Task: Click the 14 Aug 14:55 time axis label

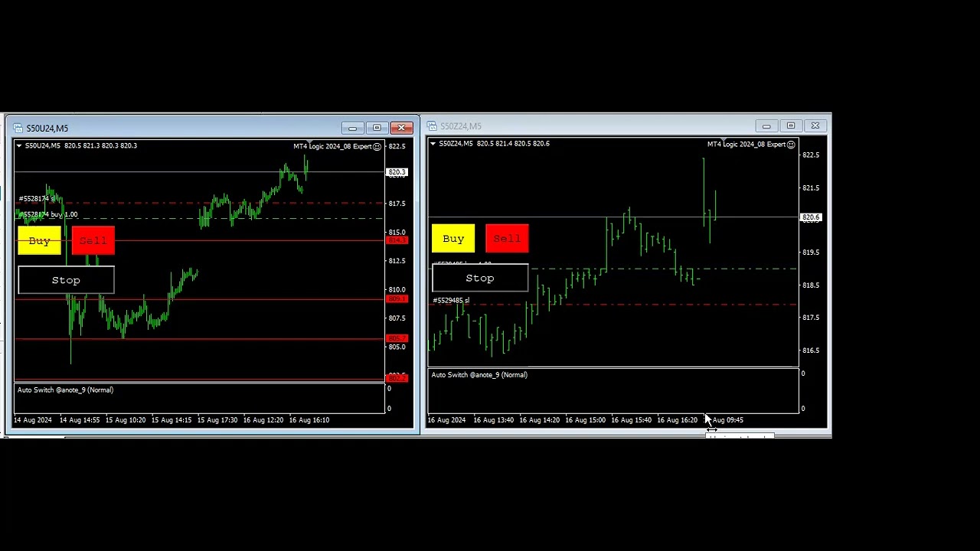Action: pyautogui.click(x=80, y=420)
